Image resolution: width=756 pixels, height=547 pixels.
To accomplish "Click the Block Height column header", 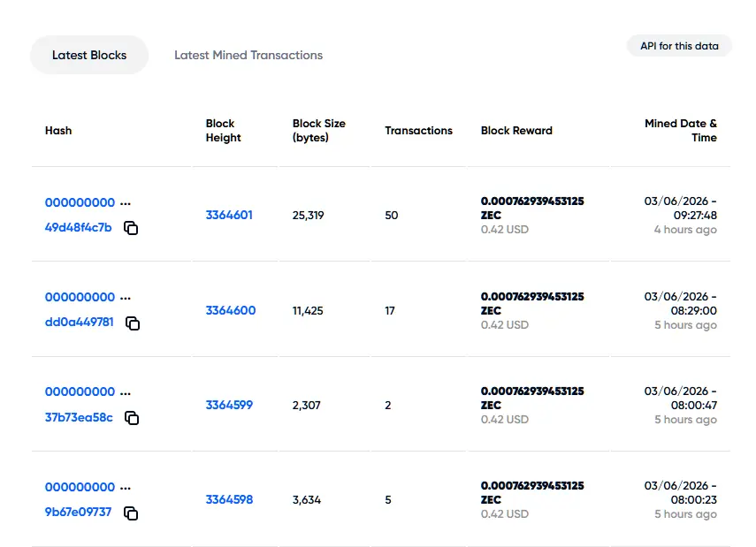I will [223, 131].
